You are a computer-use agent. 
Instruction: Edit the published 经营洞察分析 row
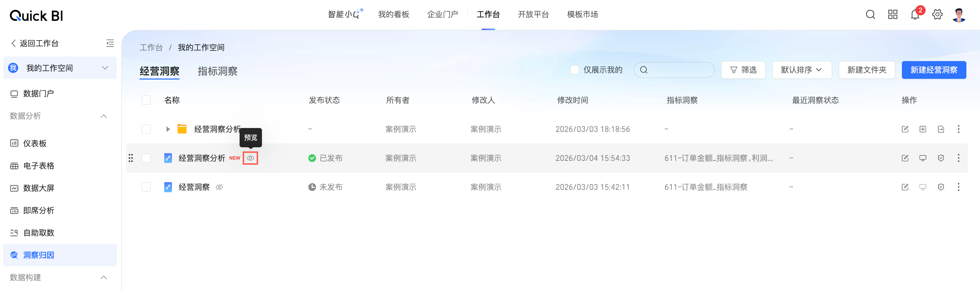point(905,158)
